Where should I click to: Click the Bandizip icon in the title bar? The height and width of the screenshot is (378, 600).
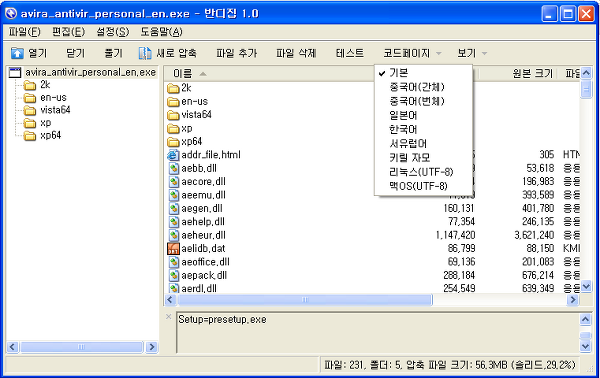click(x=11, y=14)
